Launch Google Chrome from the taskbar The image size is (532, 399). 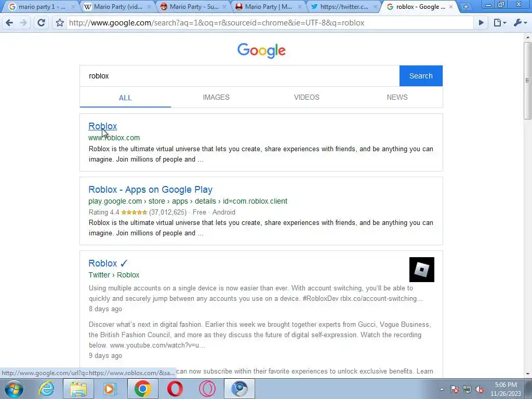(142, 389)
